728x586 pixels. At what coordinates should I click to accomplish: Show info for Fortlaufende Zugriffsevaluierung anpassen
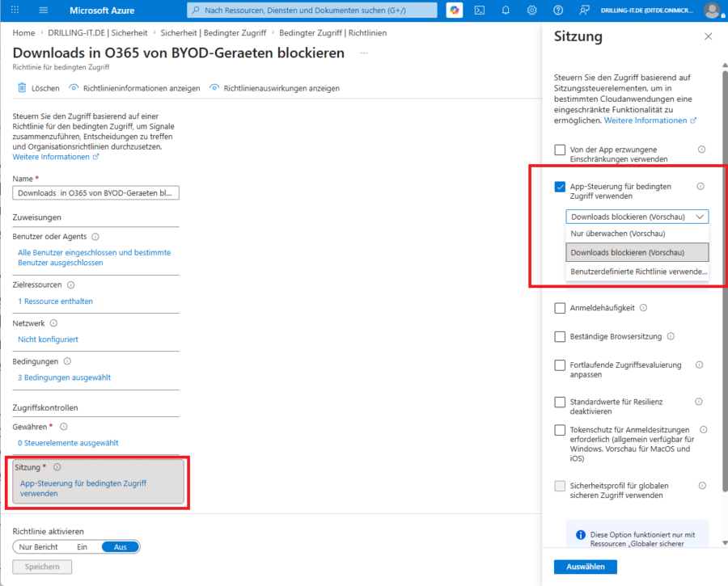coord(699,365)
